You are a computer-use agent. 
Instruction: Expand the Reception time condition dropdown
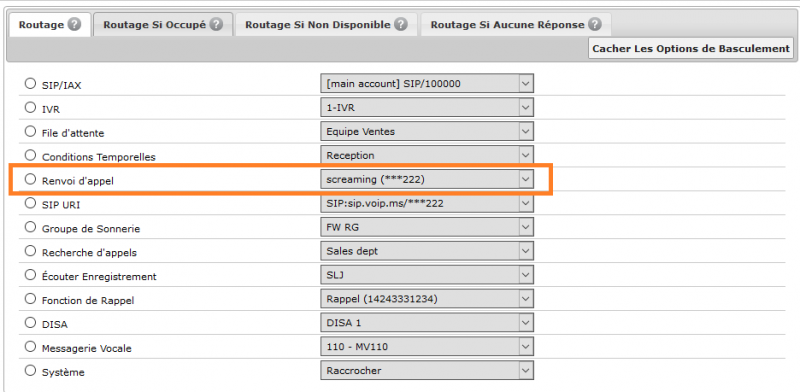[427, 155]
